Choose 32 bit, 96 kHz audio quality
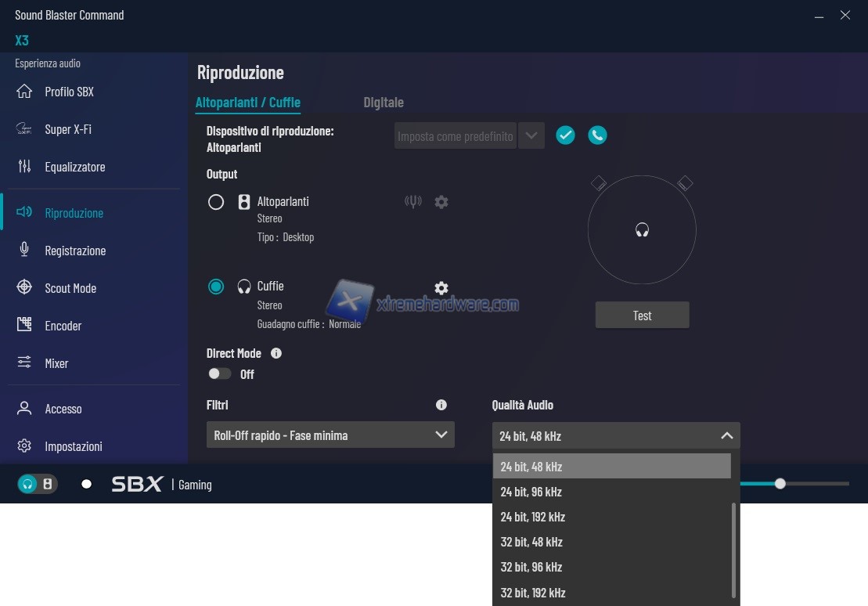This screenshot has width=868, height=606. tap(531, 567)
